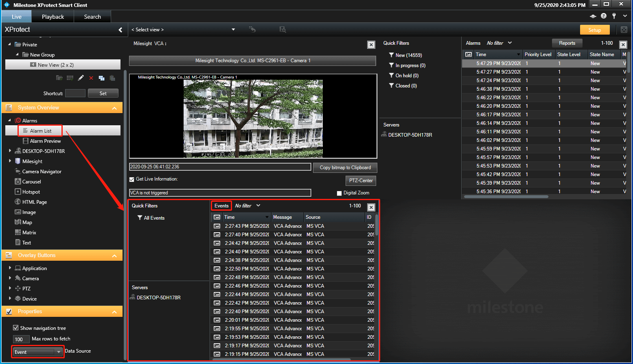
Task: Close the Alarms list pane
Action: 623,44
